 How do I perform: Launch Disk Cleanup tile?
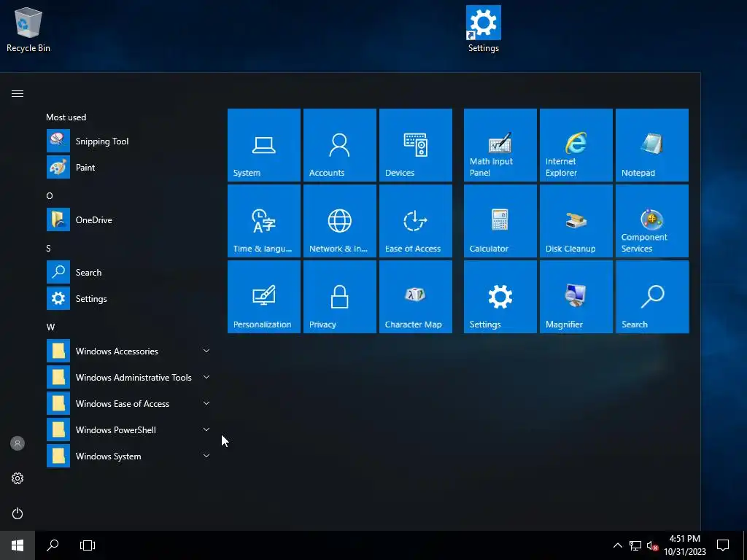576,220
